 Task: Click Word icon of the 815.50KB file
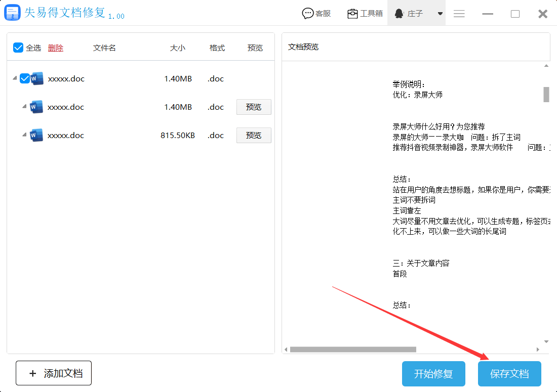[36, 136]
